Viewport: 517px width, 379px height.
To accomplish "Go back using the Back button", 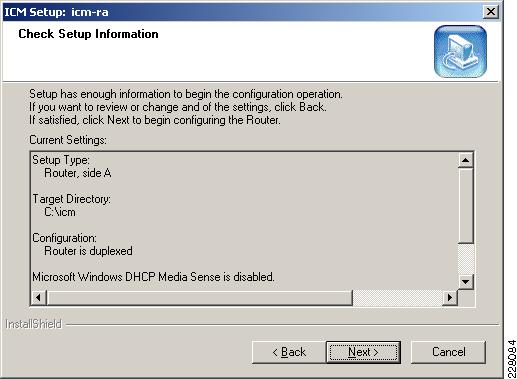I will pyautogui.click(x=289, y=352).
